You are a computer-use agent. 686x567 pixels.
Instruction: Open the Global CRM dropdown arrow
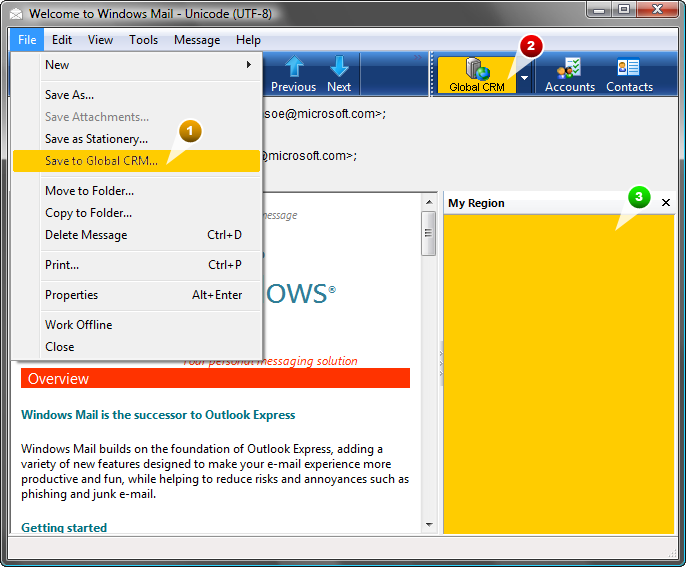pos(525,77)
